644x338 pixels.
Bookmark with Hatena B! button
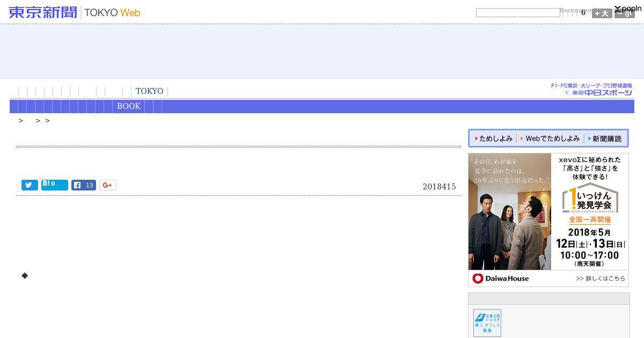(55, 185)
